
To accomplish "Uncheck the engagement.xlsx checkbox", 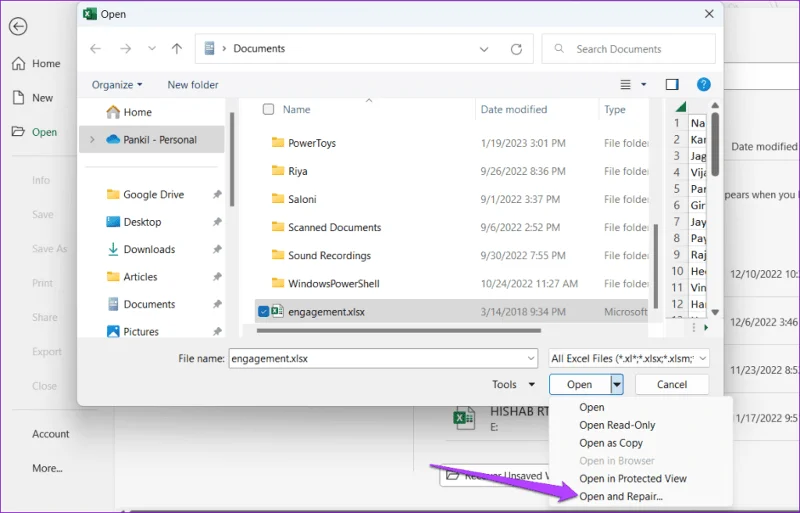I will 263,312.
